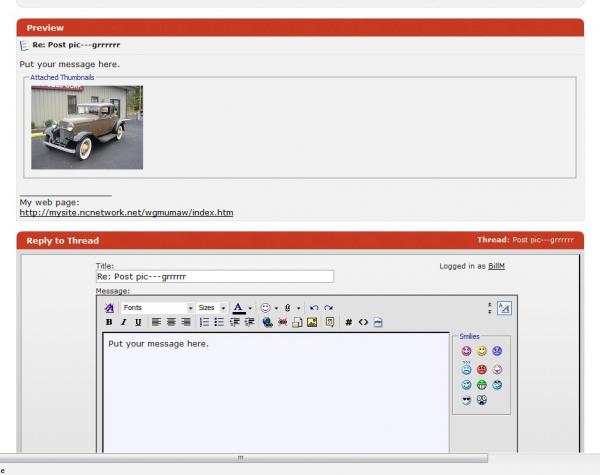Screen dimensions: 600x475
Task: Wrap CODE tags using the # icon
Action: (349, 322)
